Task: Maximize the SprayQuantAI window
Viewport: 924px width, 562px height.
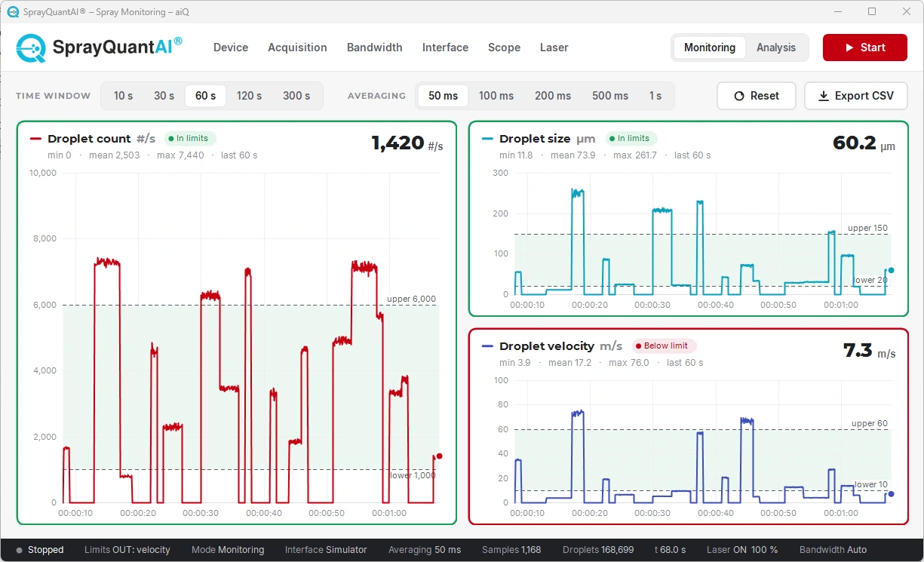Action: coord(872,11)
